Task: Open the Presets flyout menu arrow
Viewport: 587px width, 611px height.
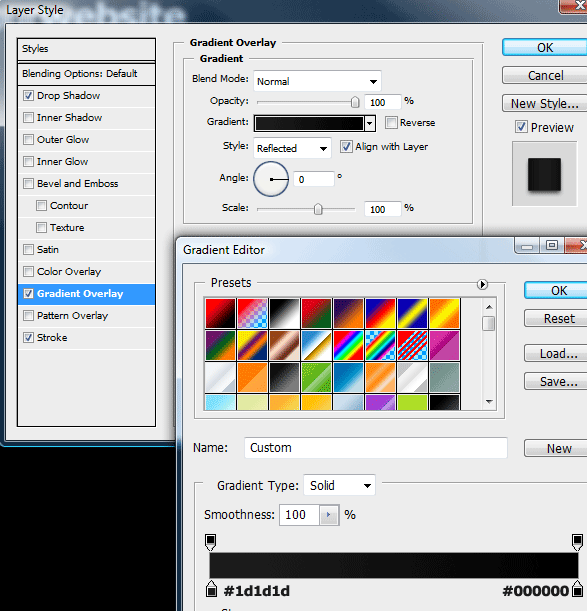Action: [482, 284]
